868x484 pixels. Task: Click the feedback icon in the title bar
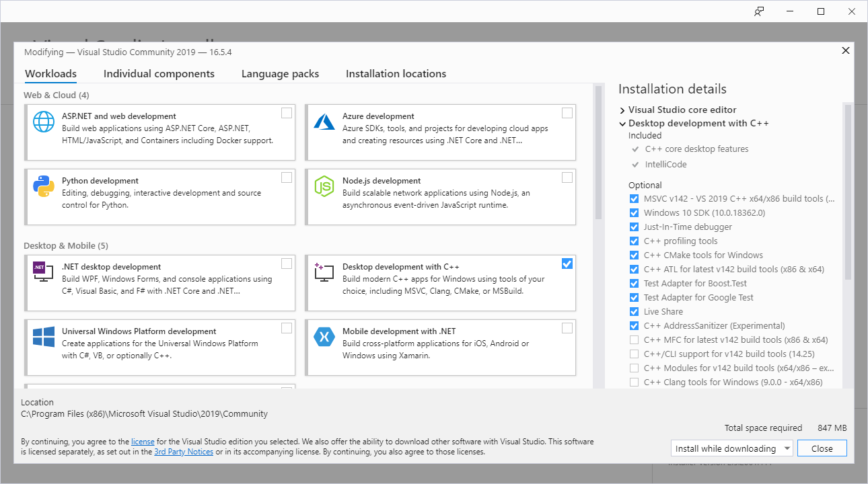[759, 11]
